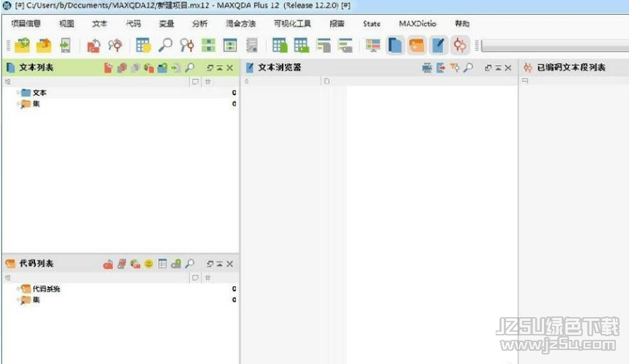Toggle the 文本列表 window blue document button
Viewport: 629px width, 364px height.
click(395, 45)
